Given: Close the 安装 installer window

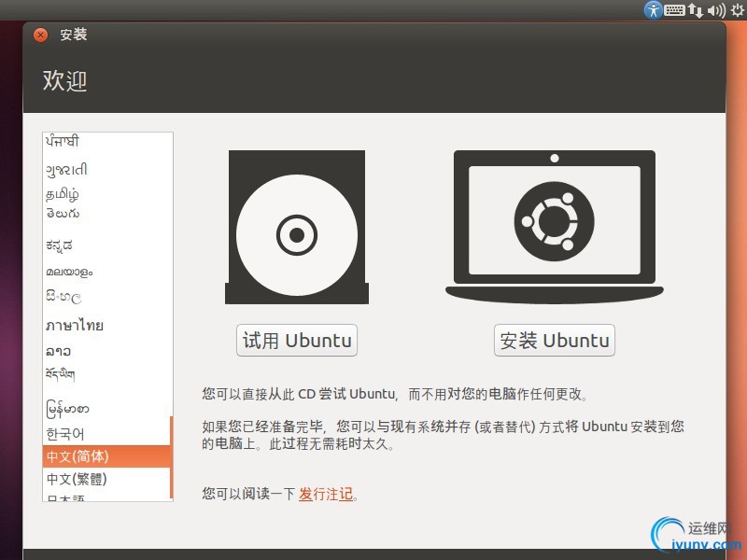Looking at the screenshot, I should tap(40, 35).
